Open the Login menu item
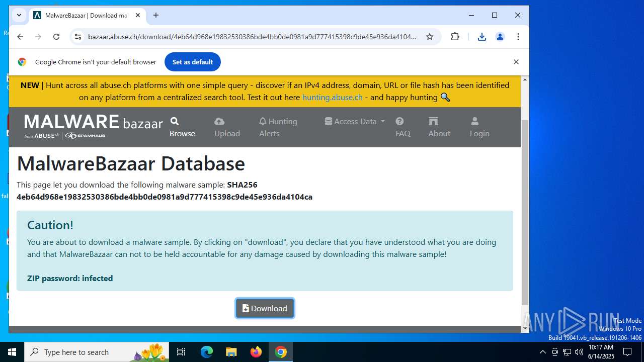Image resolution: width=644 pixels, height=362 pixels. click(479, 127)
